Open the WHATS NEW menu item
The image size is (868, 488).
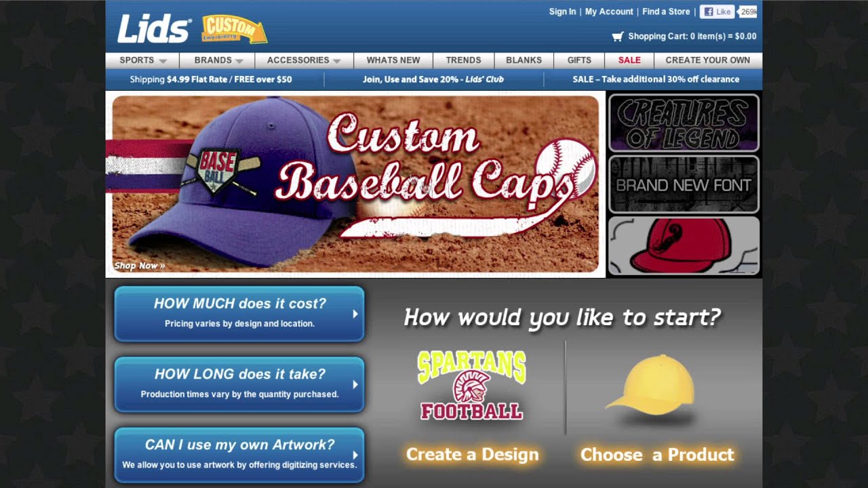(x=393, y=60)
